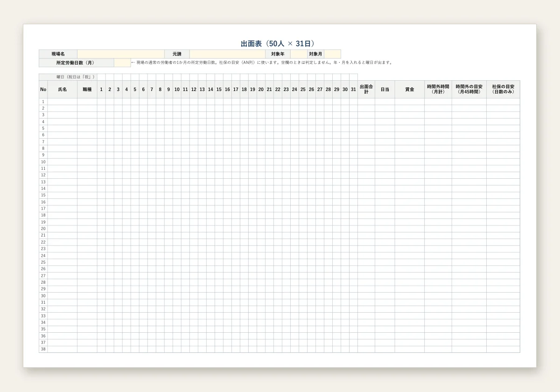560x392 pixels.
Task: Click the 元請 label cell
Action: 177,54
